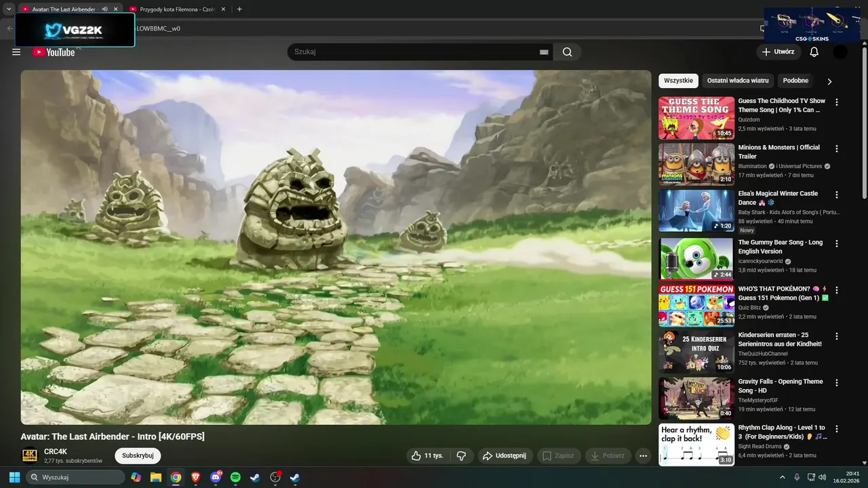Image resolution: width=868 pixels, height=488 pixels.
Task: Open a new browser tab with plus
Action: click(239, 9)
